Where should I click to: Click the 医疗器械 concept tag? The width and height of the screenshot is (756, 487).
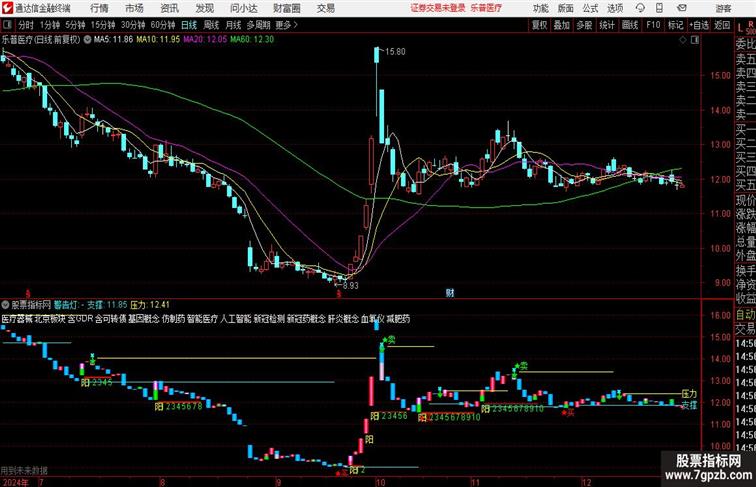point(17,319)
